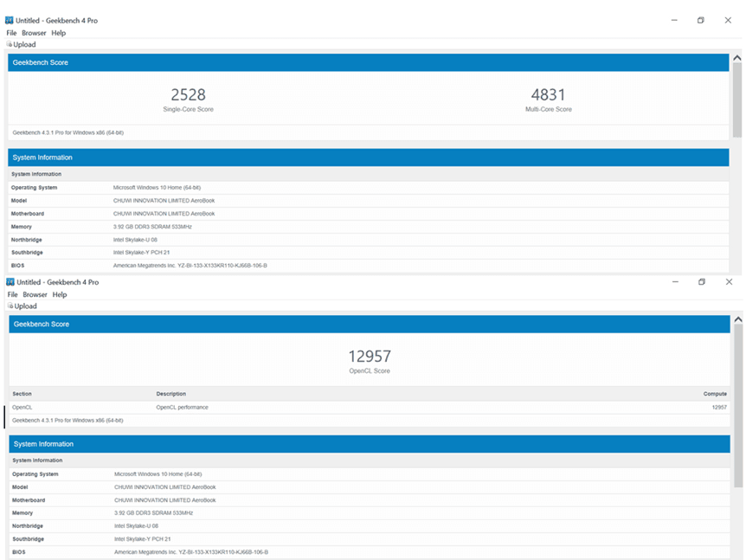This screenshot has height=560, width=746.
Task: Click the Geekbench app icon in the OpenCL window title bar
Action: (10, 281)
